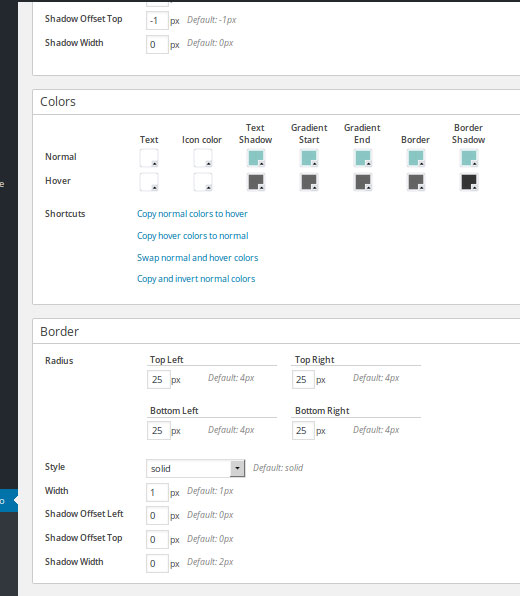This screenshot has width=520, height=596.
Task: Pick the Normal Text Shadow color
Action: point(256,158)
